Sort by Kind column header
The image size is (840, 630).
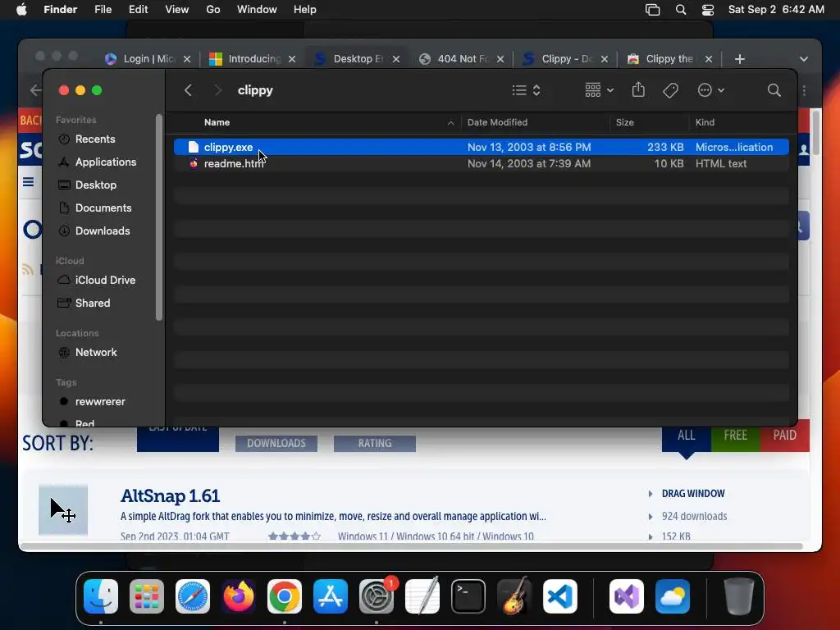coord(705,122)
